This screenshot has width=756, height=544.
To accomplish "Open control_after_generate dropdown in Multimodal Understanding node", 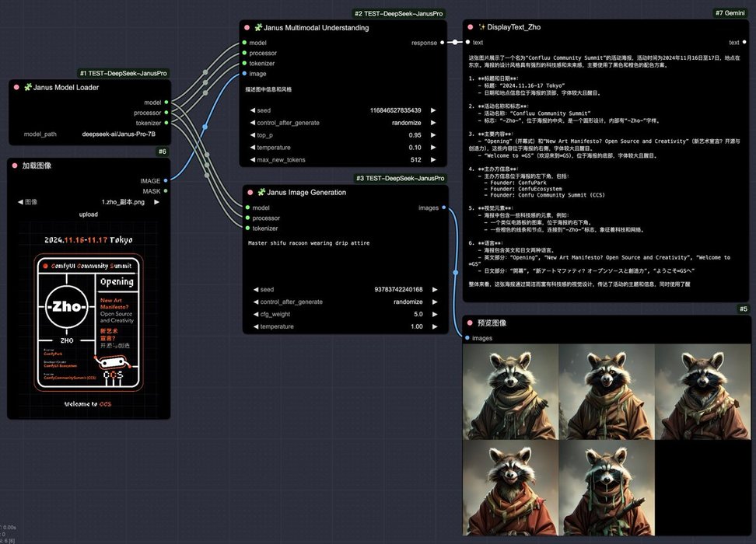I will [x=342, y=123].
